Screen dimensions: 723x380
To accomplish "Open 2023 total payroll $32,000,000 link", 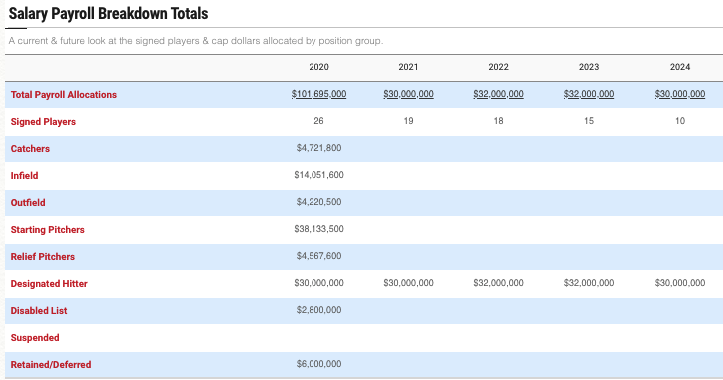I will [x=589, y=94].
